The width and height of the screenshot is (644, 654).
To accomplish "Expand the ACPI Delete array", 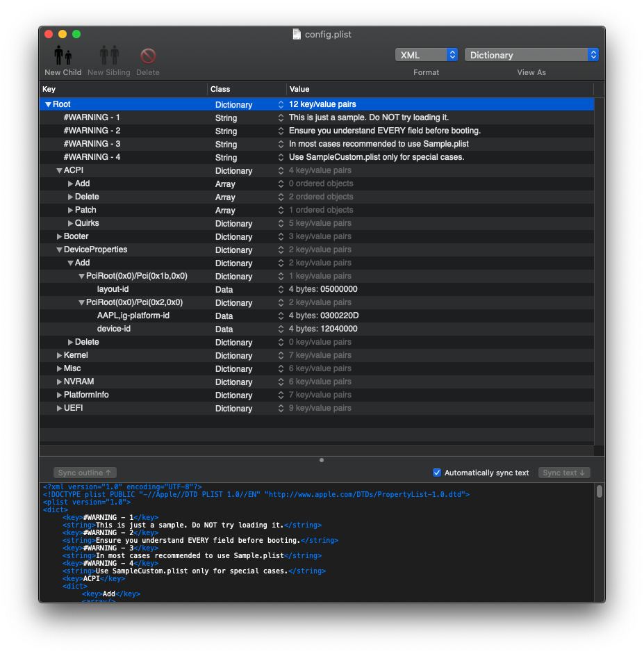I will pos(70,197).
